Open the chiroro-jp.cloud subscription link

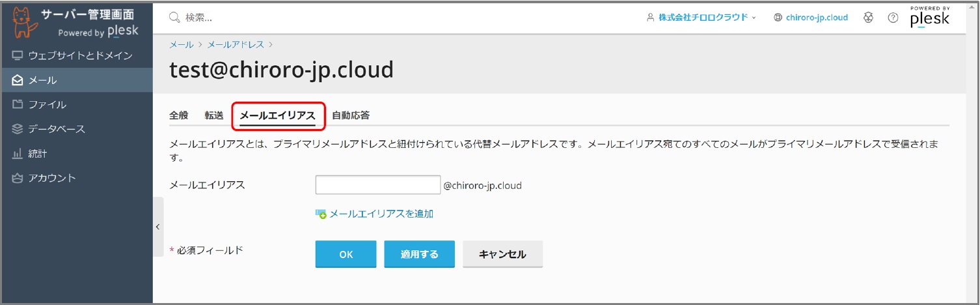pyautogui.click(x=811, y=18)
